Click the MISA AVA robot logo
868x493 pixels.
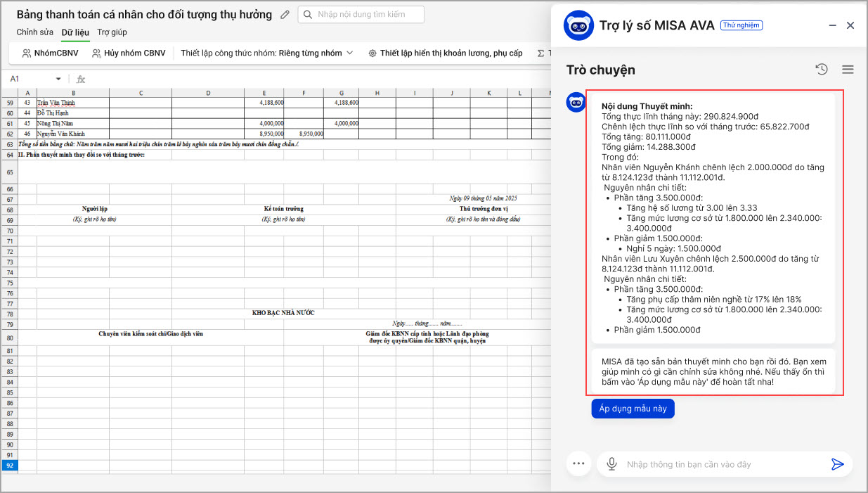pos(578,26)
